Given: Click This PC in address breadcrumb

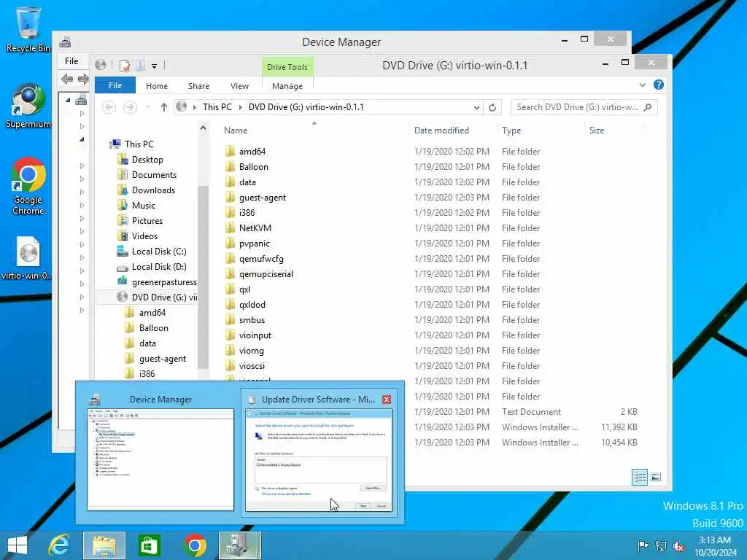Looking at the screenshot, I should point(217,107).
